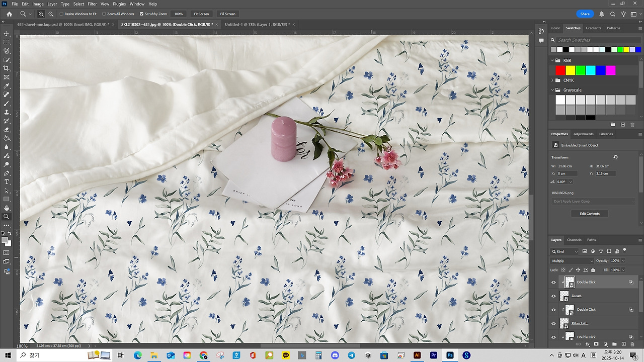Open the Filter menu
Image resolution: width=644 pixels, height=362 pixels.
click(92, 4)
